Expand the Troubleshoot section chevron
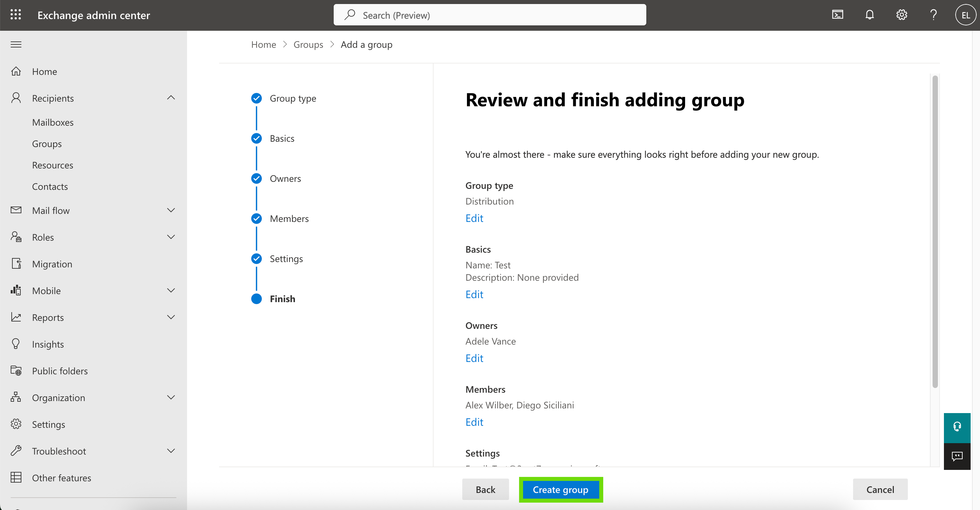This screenshot has width=980, height=510. coord(171,451)
